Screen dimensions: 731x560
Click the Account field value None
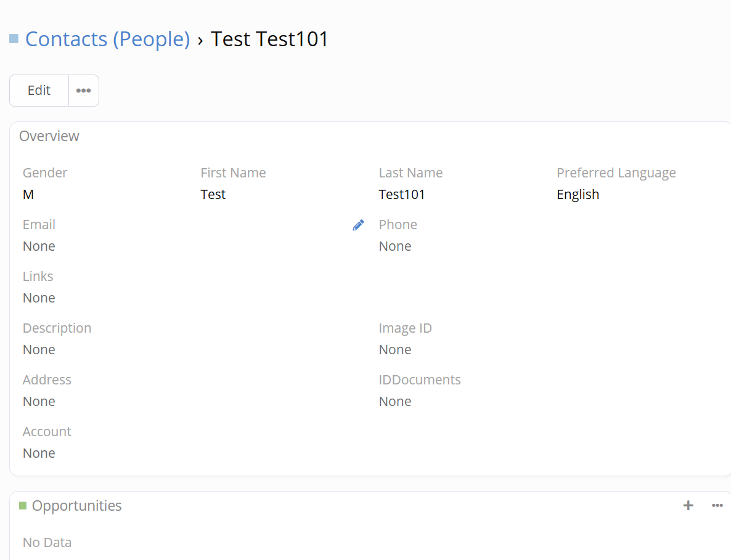point(39,453)
